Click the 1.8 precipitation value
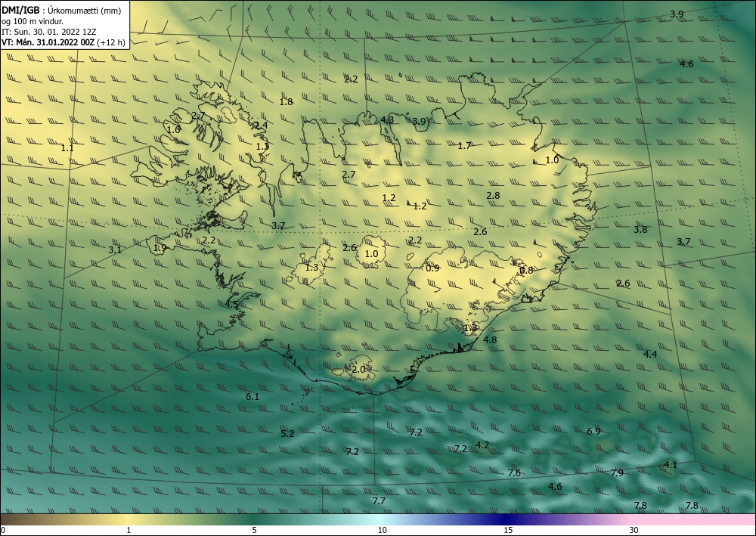Image resolution: width=756 pixels, height=536 pixels. 287,102
